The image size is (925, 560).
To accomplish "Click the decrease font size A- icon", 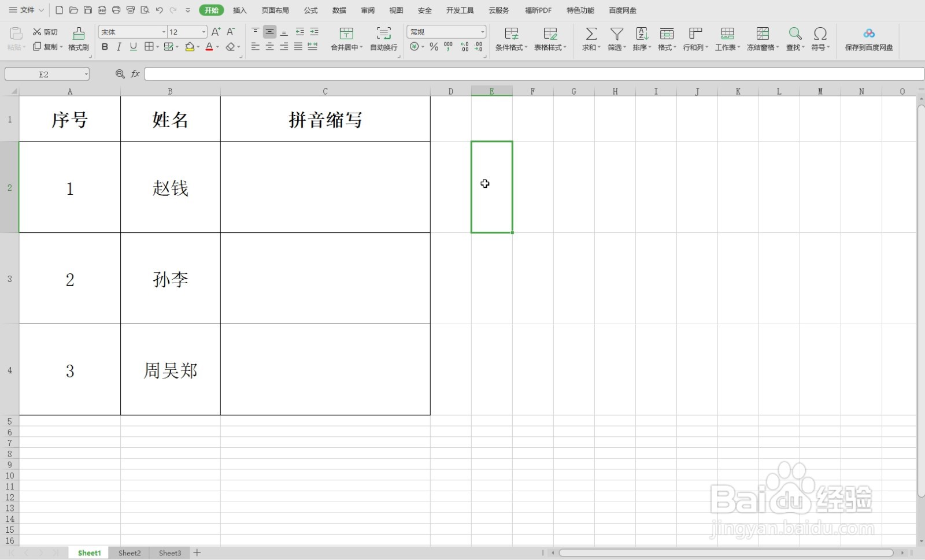I will pos(231,32).
